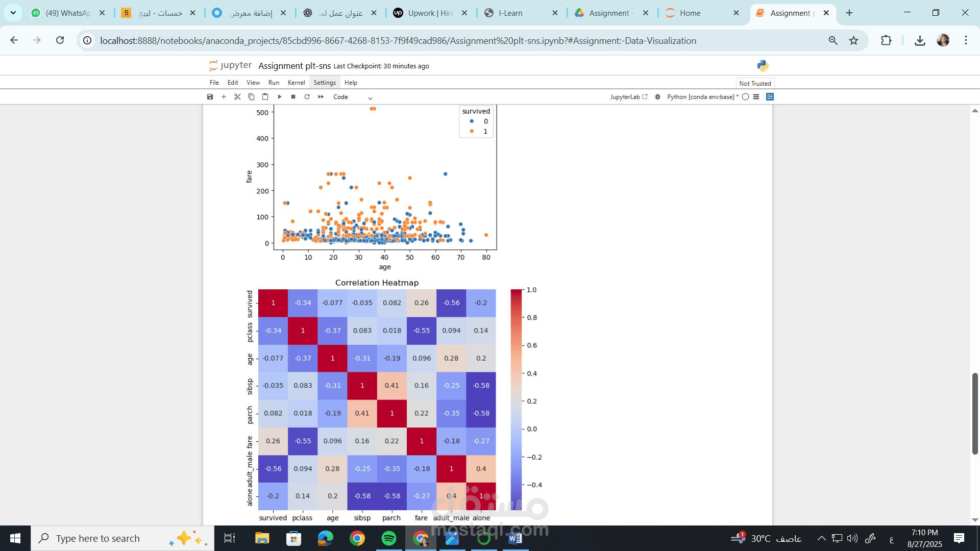Enable the debugger bug icon
Image resolution: width=980 pixels, height=551 pixels.
[x=657, y=97]
